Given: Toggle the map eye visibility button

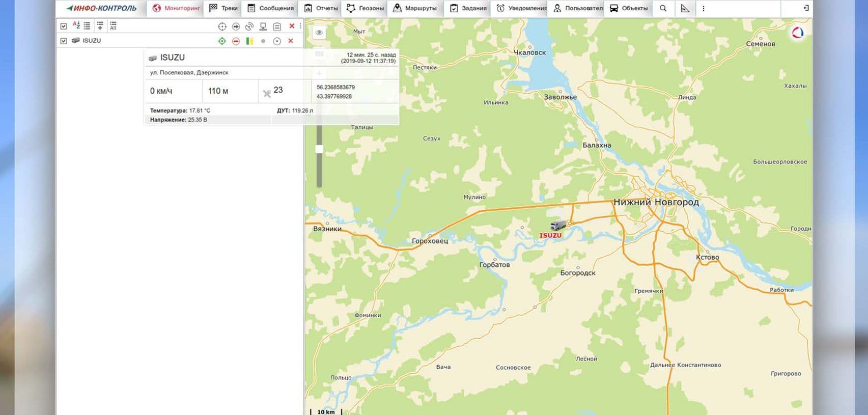Looking at the screenshot, I should click(x=319, y=33).
